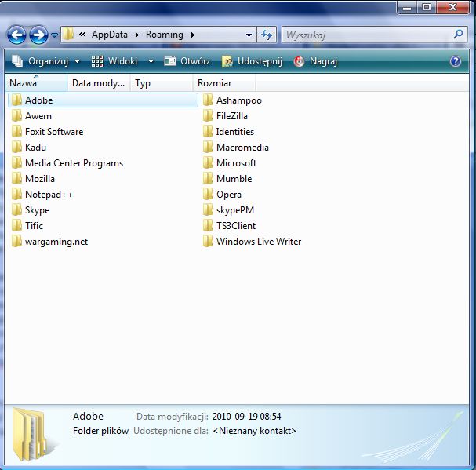Click the search magnifier icon

click(x=459, y=35)
